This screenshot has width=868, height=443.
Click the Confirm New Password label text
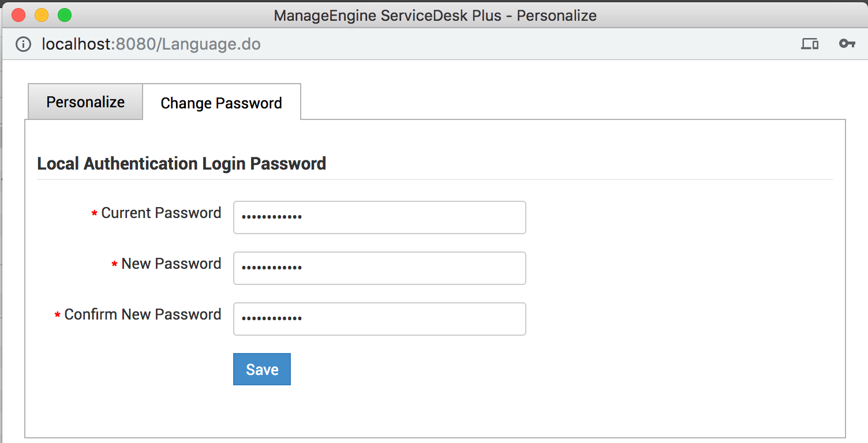(143, 314)
